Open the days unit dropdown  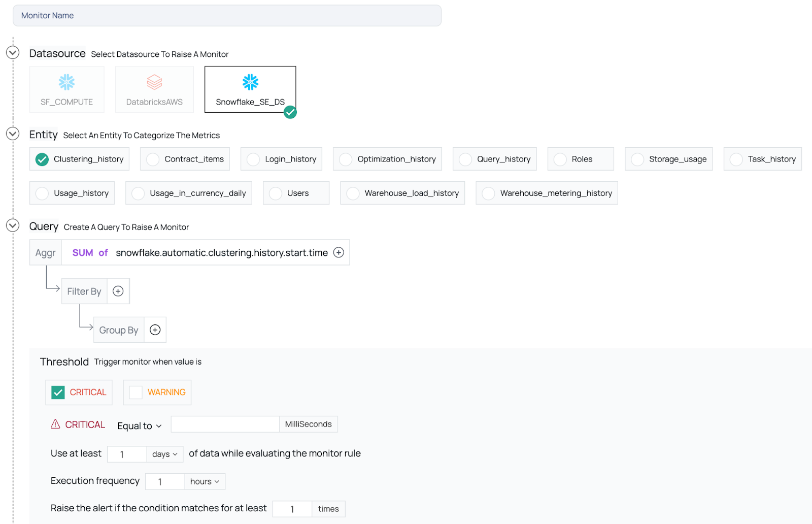coord(164,454)
